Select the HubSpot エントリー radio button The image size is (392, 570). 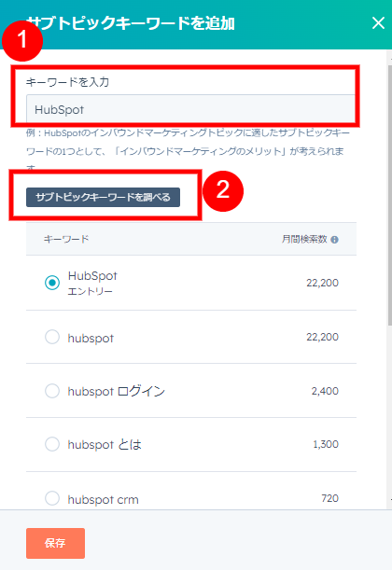[52, 283]
